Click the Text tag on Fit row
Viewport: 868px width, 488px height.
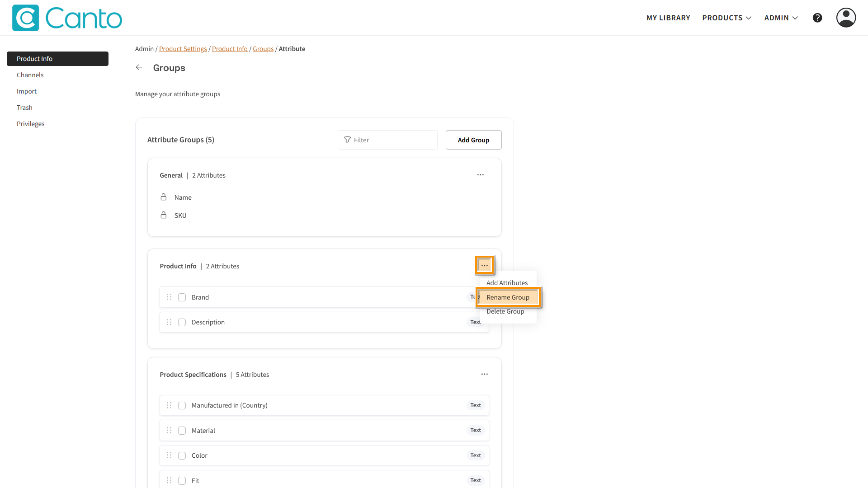[x=476, y=480]
